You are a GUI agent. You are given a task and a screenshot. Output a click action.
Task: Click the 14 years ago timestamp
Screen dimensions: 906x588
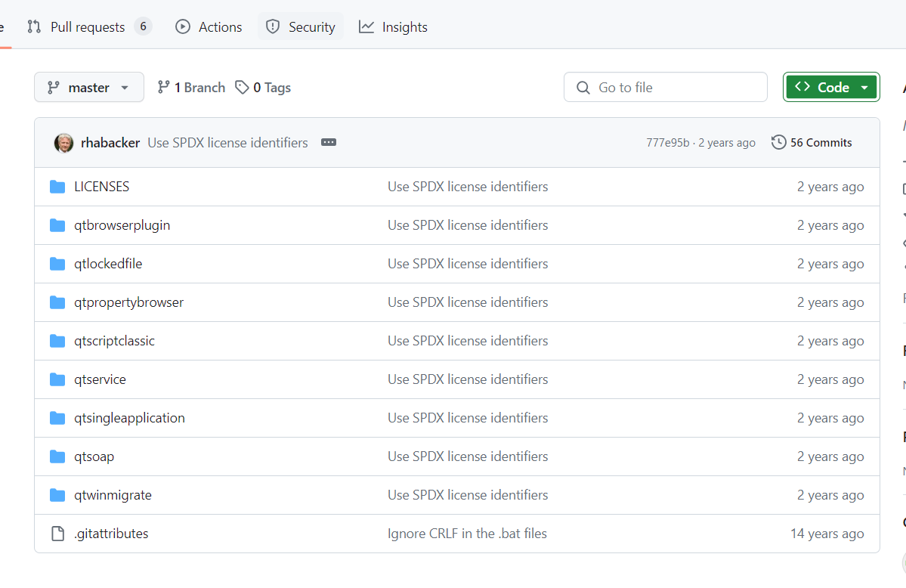tap(827, 534)
